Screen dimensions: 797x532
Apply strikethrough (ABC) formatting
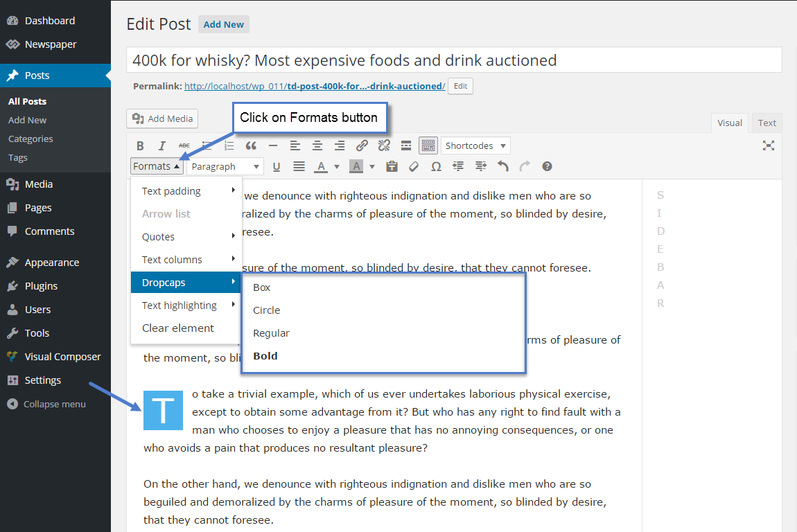click(x=184, y=146)
